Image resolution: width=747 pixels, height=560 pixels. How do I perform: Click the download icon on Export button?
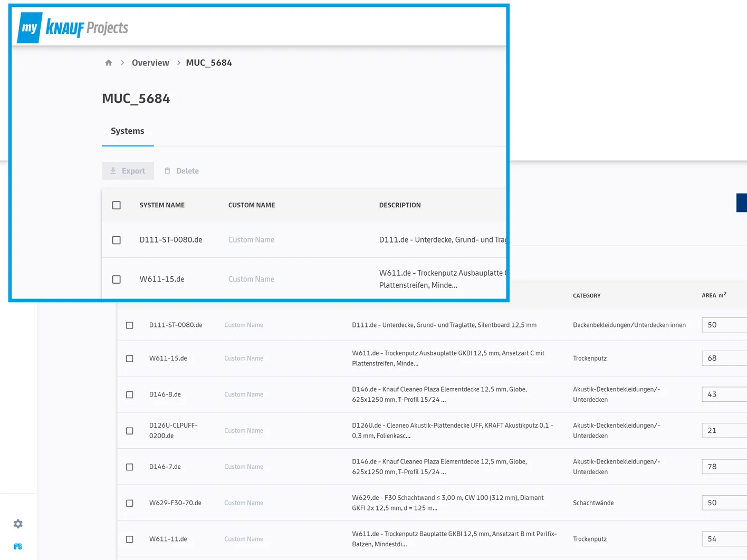(113, 171)
